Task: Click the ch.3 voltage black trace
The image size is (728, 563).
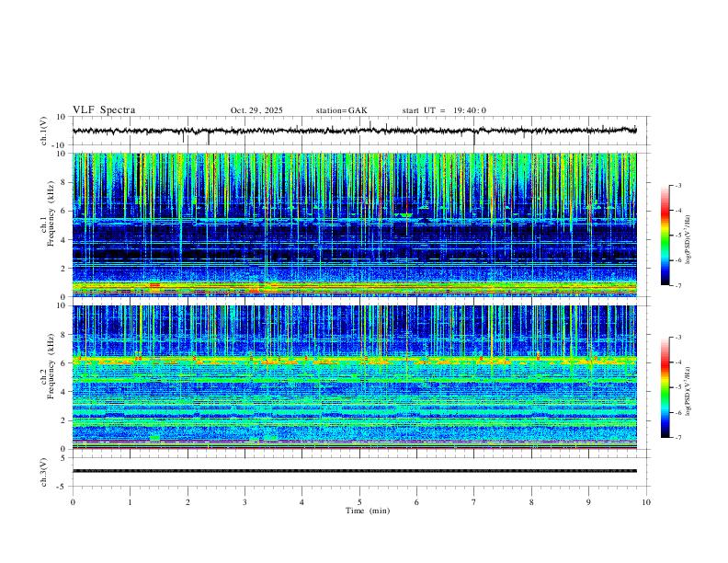Action: (x=354, y=471)
